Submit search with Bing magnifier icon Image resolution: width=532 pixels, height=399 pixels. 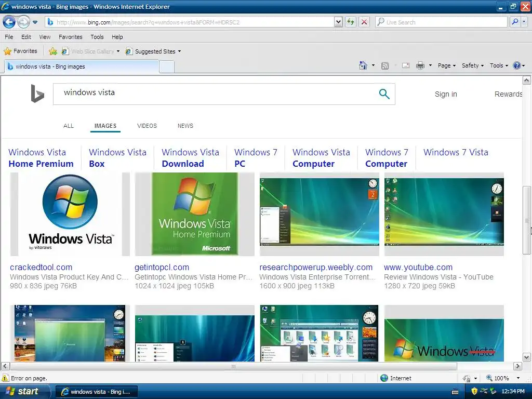pyautogui.click(x=384, y=94)
